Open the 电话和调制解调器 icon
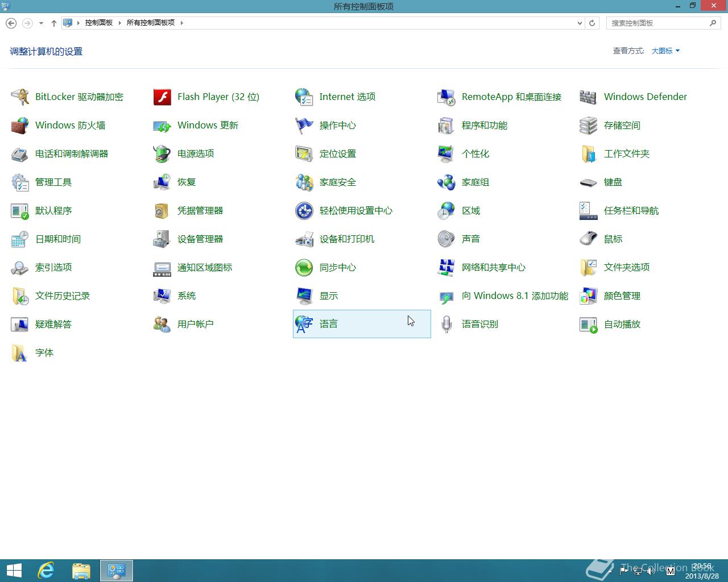 20,153
